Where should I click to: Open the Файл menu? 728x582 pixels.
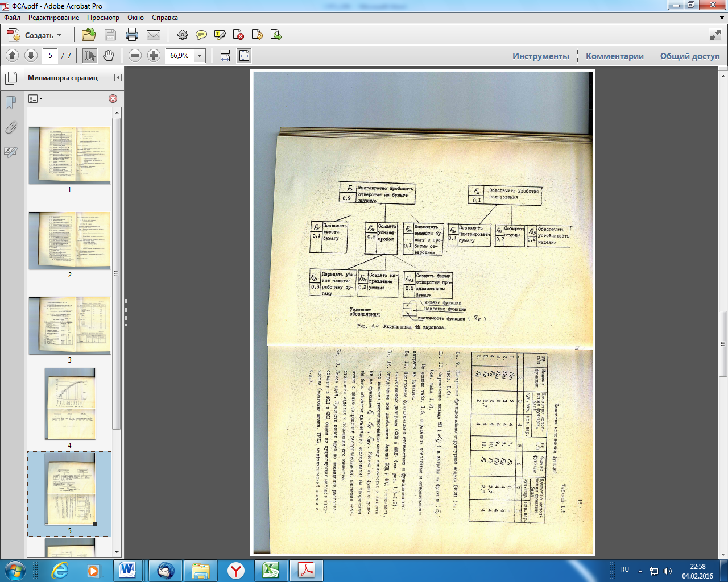tap(12, 18)
